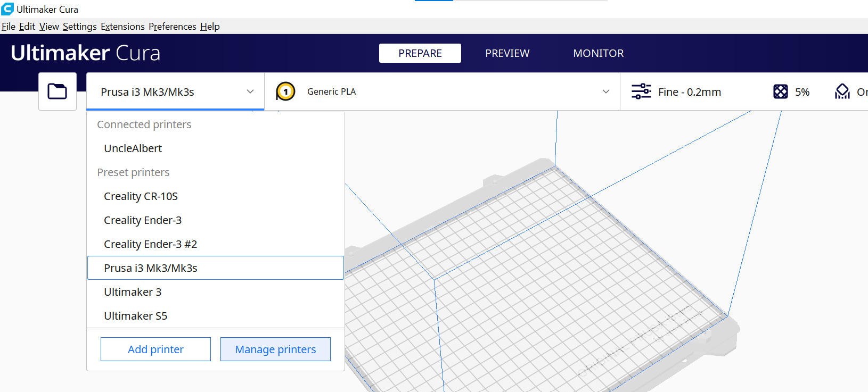Screen dimensions: 868x392
Task: Click the open file folder icon
Action: [x=57, y=91]
